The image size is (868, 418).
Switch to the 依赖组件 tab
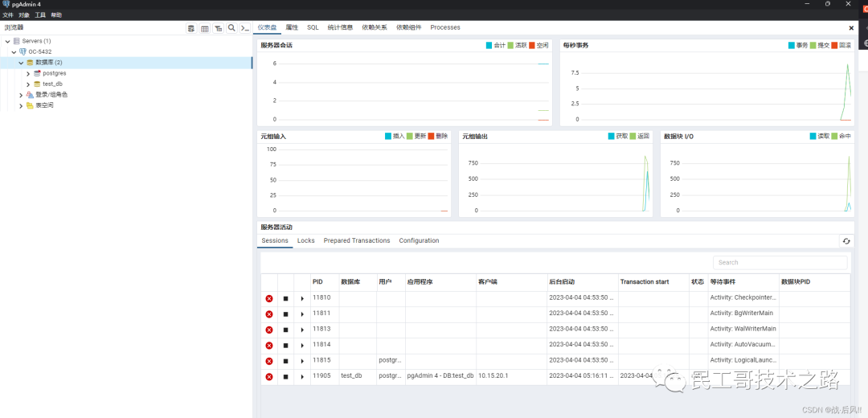coord(408,27)
